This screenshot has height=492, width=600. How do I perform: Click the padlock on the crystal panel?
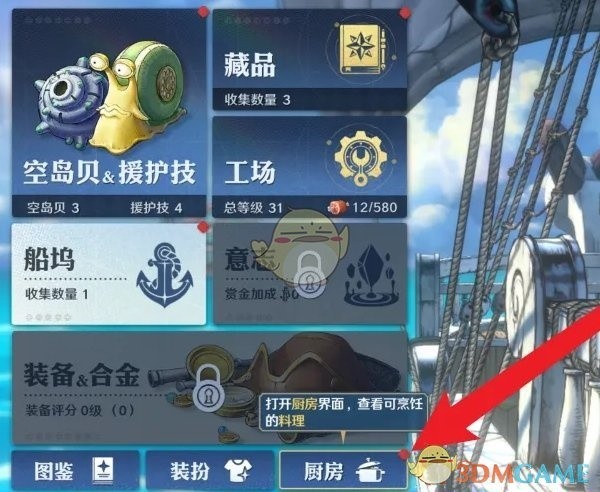coord(310,274)
